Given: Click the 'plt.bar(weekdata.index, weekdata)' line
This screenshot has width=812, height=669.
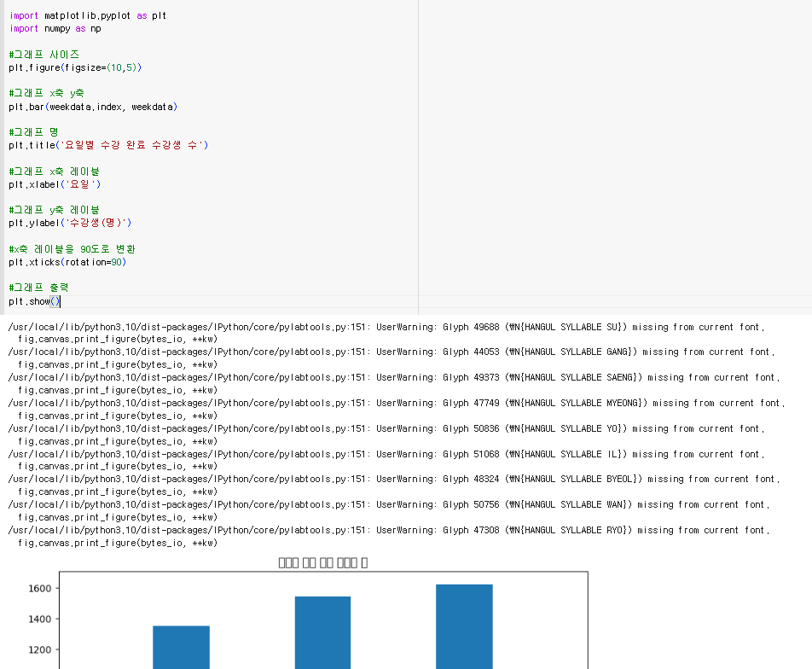Looking at the screenshot, I should pyautogui.click(x=93, y=107).
